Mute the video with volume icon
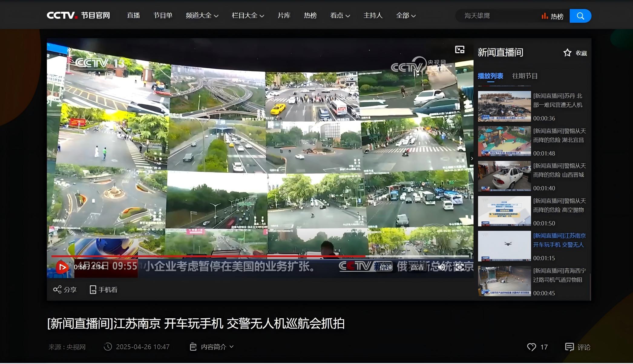 point(442,267)
